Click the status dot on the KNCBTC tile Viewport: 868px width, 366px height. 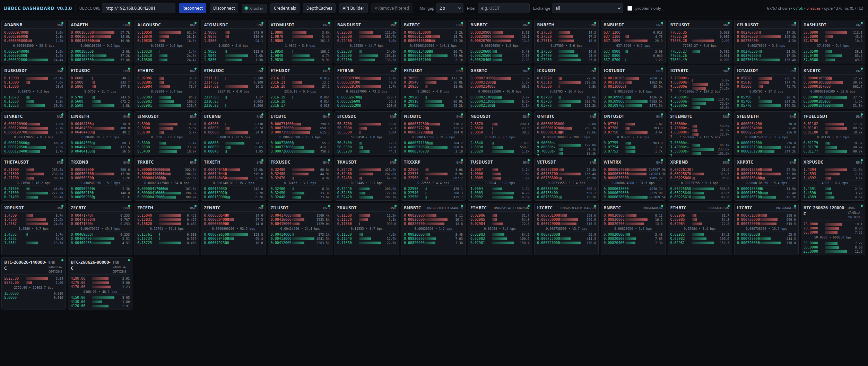[x=861, y=68]
